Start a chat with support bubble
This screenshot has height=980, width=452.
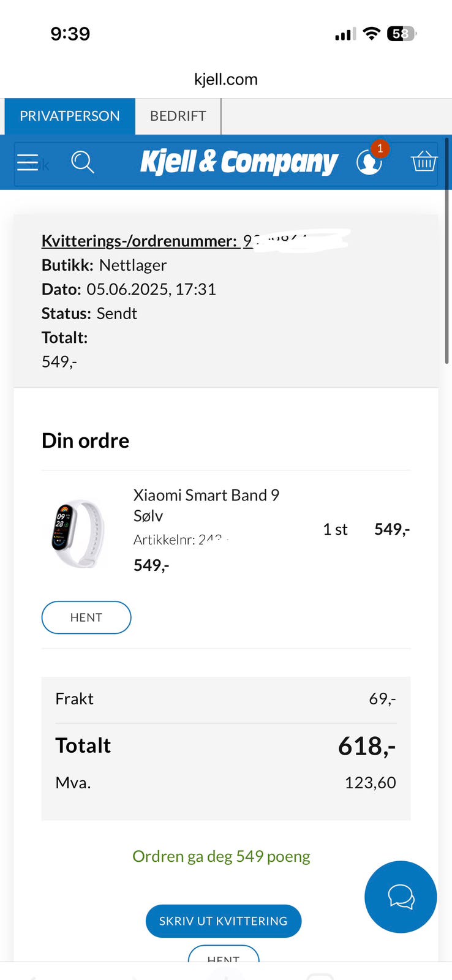click(x=401, y=897)
